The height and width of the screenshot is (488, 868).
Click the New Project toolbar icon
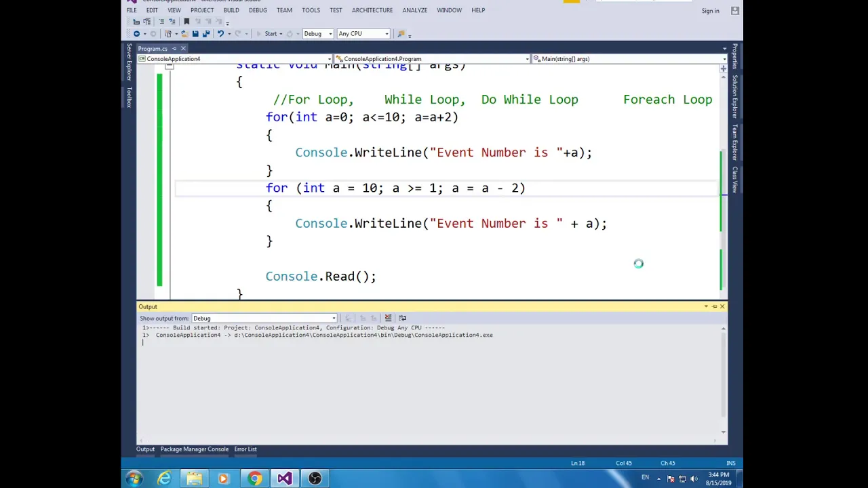[x=168, y=33]
